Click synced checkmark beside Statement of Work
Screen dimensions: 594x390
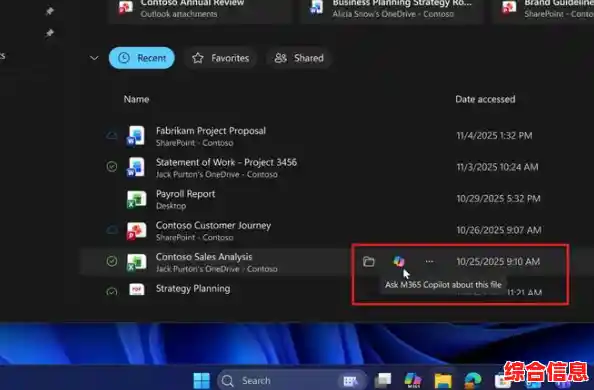(111, 166)
